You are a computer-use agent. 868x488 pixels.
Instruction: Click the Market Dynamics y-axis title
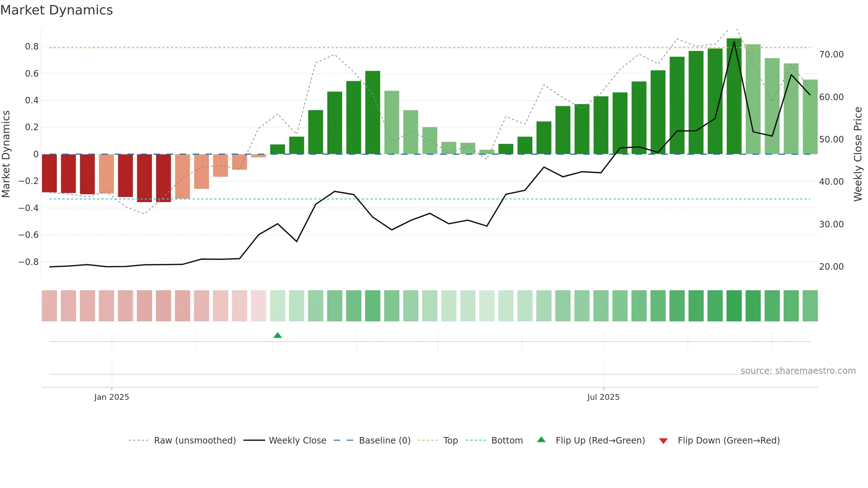coord(6,154)
